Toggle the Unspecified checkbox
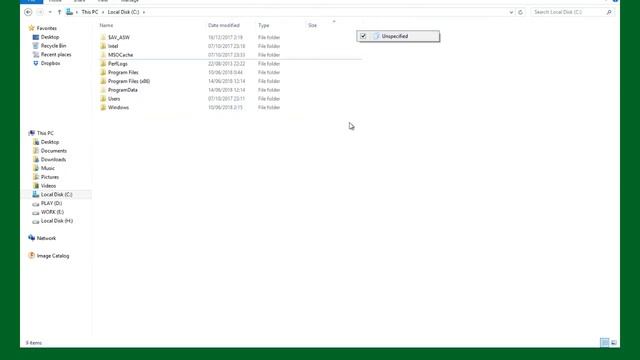 point(363,36)
